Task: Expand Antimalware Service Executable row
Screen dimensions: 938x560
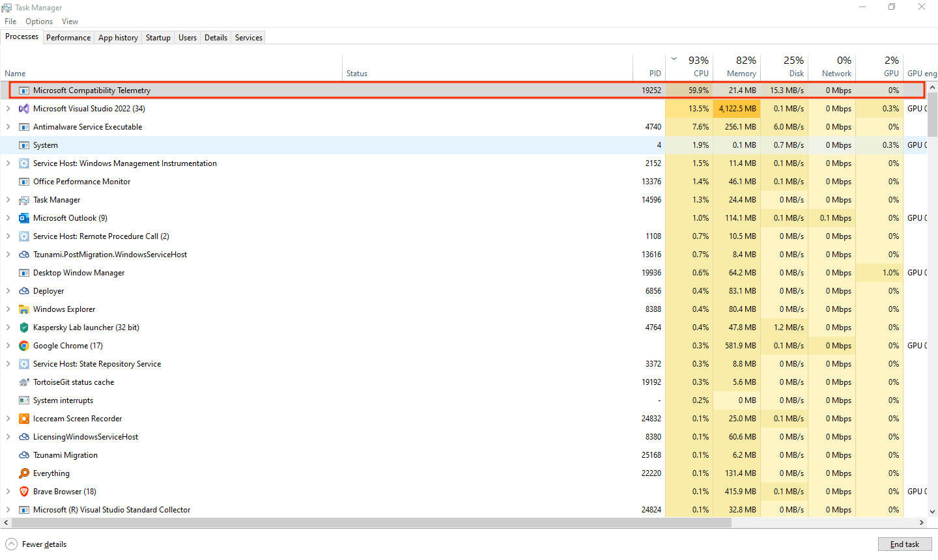Action: pyautogui.click(x=8, y=127)
